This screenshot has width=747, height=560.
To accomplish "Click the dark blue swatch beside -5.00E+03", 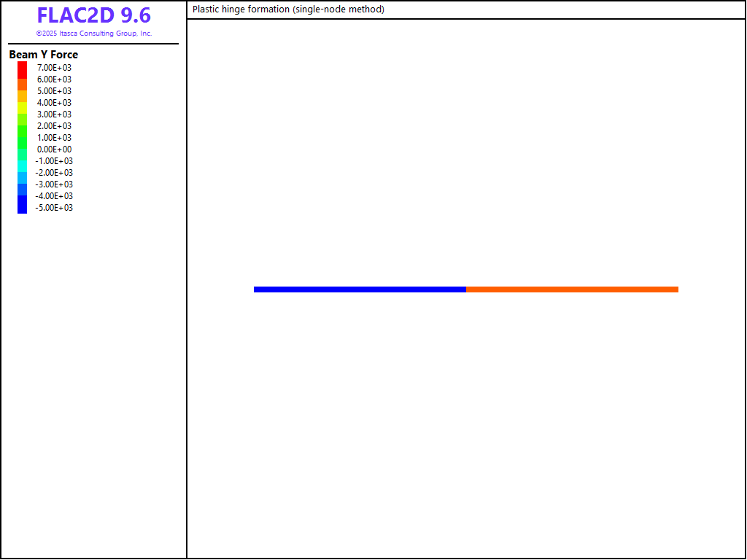I will pyautogui.click(x=23, y=207).
